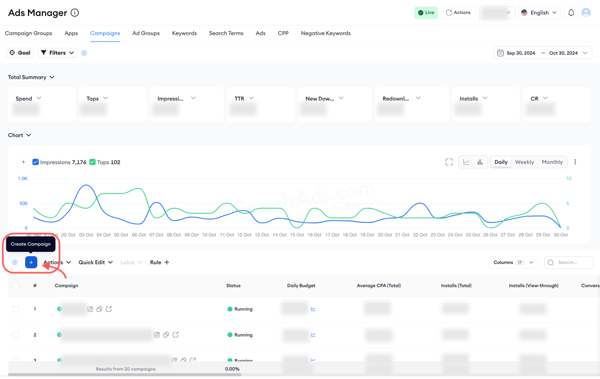This screenshot has height=379, width=600.
Task: Switch to the Ad Groups tab
Action: coord(146,33)
